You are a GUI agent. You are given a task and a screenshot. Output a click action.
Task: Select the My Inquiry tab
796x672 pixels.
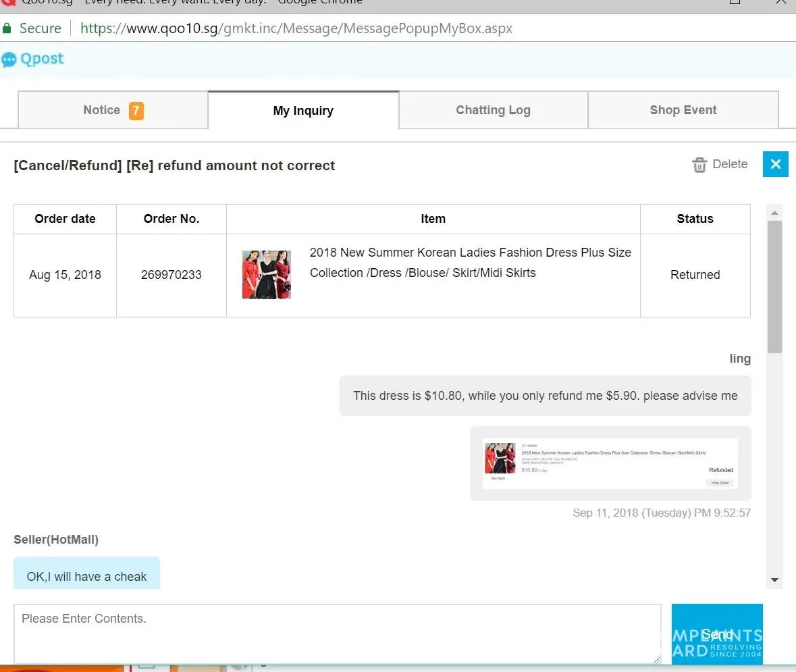303,111
